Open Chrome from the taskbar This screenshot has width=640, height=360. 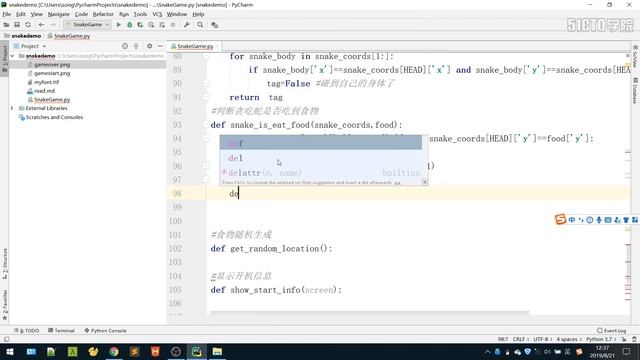pos(114,351)
